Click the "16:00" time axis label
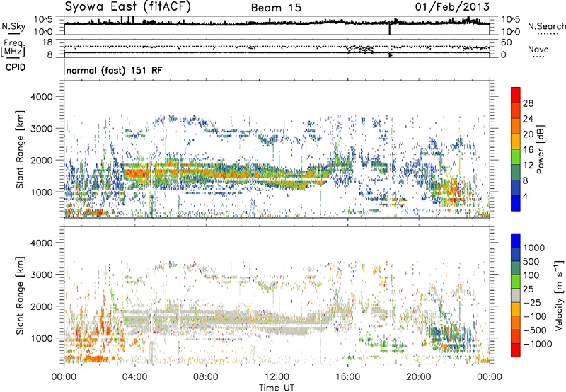Screen dimensions: 566x392 [x=347, y=377]
